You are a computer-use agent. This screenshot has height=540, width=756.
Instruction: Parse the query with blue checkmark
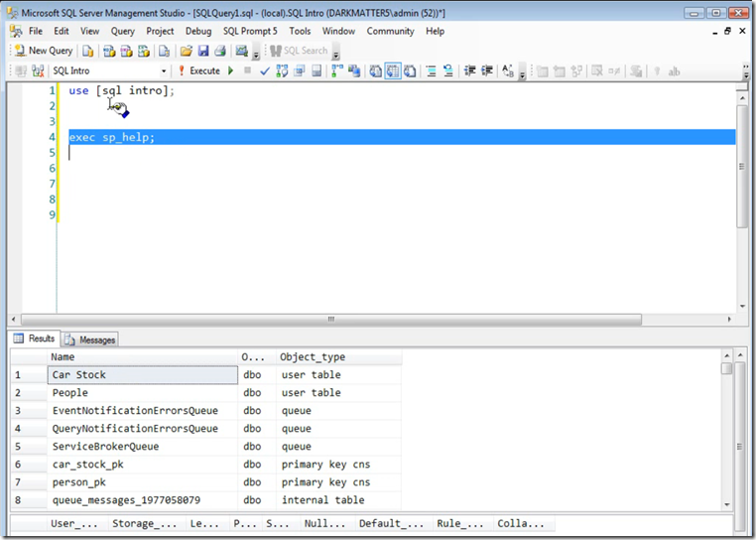tap(265, 71)
